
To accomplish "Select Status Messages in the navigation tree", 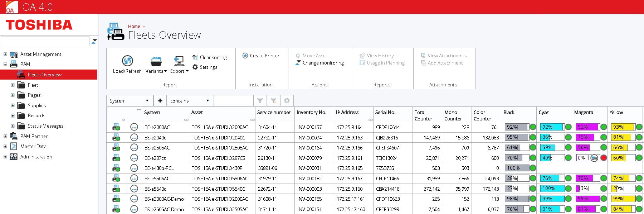I will [45, 126].
